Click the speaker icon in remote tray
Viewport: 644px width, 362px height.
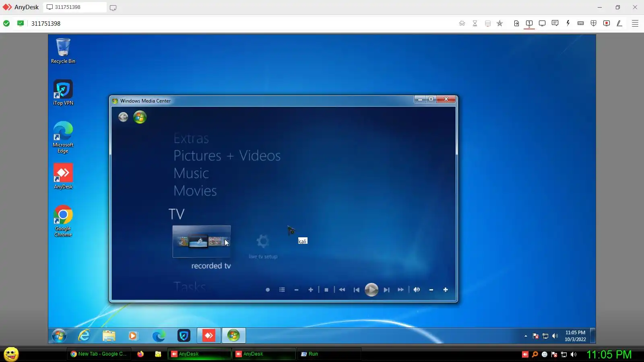click(555, 336)
